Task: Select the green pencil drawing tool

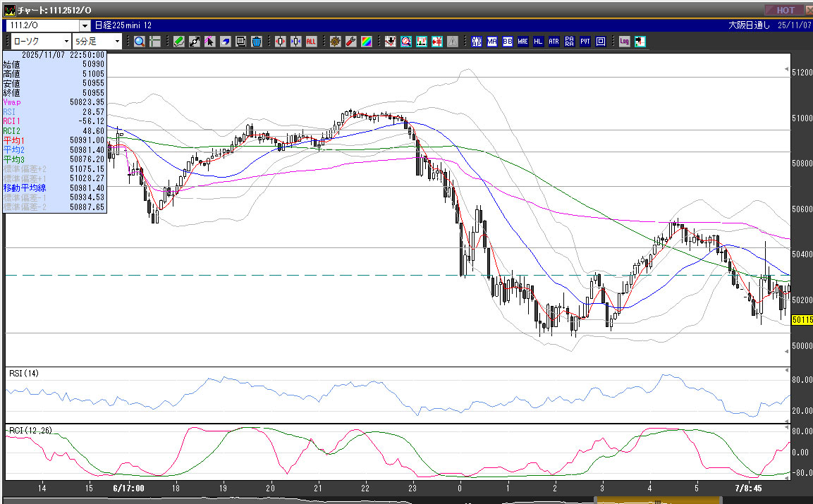Action: [x=179, y=42]
